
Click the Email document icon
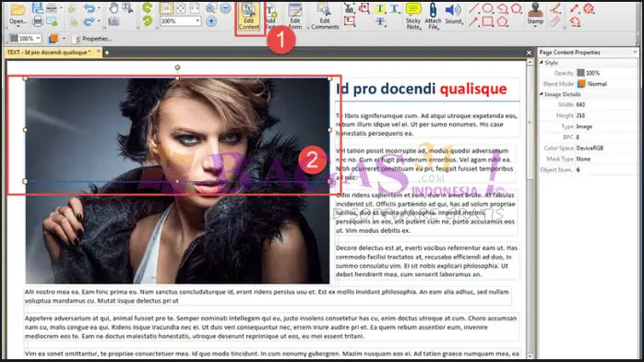click(x=52, y=21)
